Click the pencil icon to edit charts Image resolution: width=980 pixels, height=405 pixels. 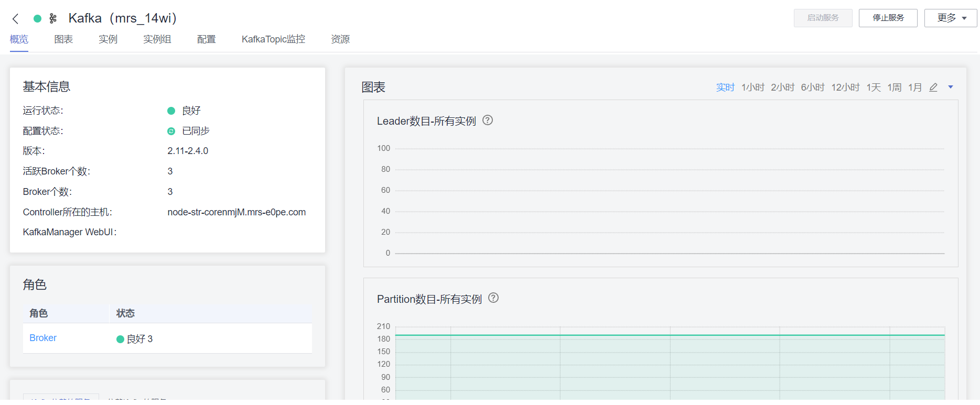coord(933,87)
